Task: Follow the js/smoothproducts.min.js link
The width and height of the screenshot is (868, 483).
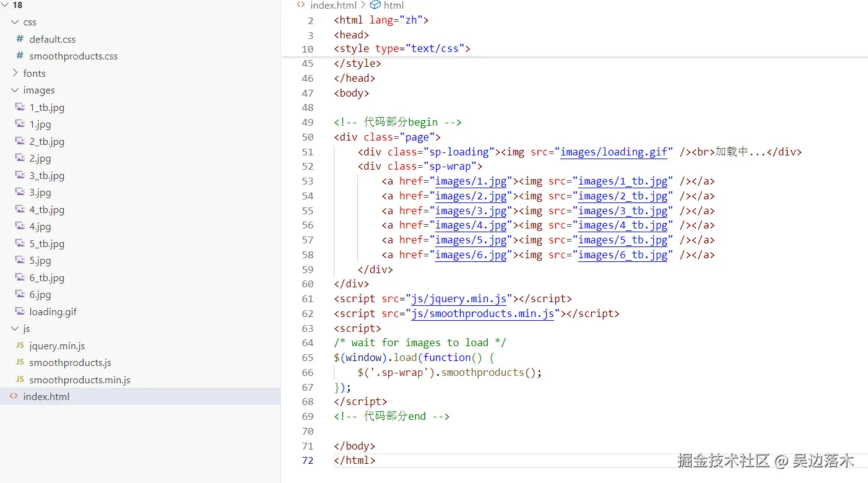Action: (x=482, y=313)
